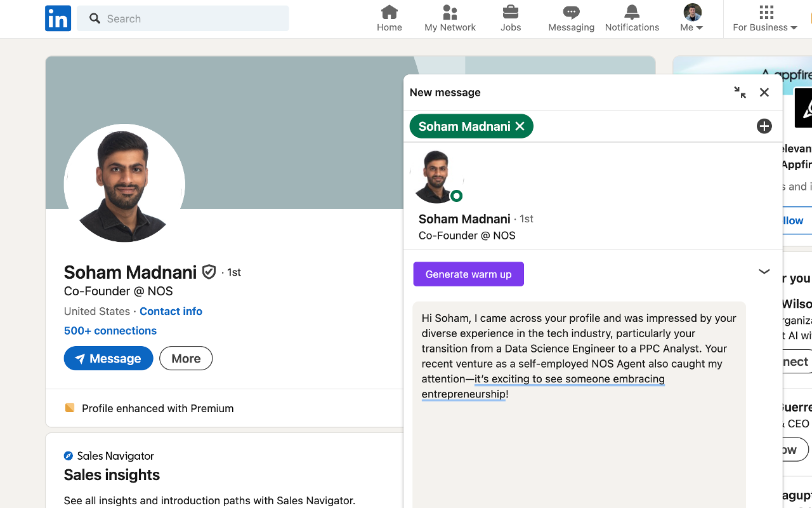Click 'Profile enhanced with Premium' text
The image size is (812, 508).
point(158,408)
